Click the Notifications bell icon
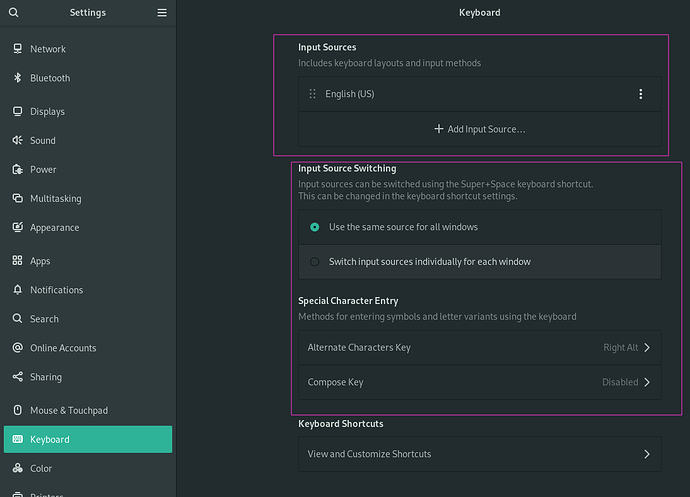The width and height of the screenshot is (690, 497). 17,290
